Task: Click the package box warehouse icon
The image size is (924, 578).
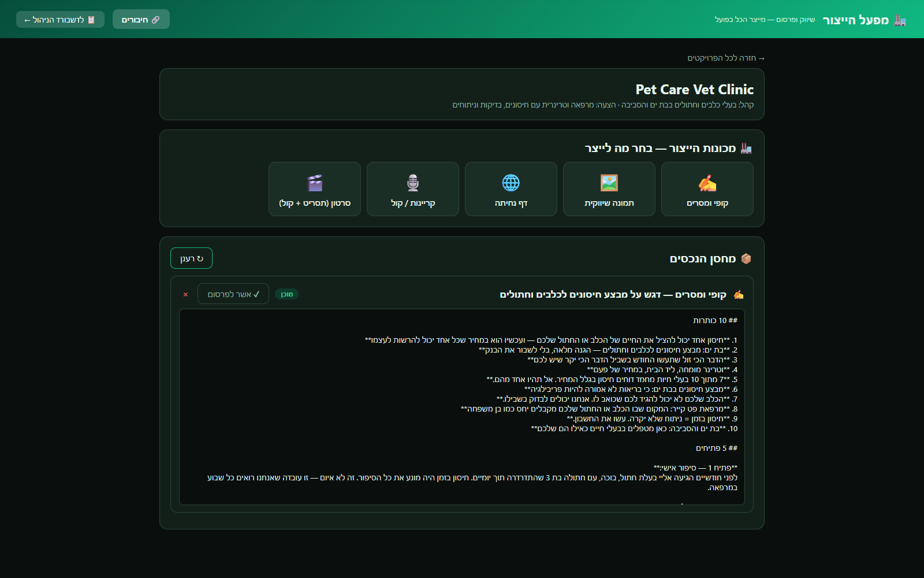Action: [x=746, y=258]
